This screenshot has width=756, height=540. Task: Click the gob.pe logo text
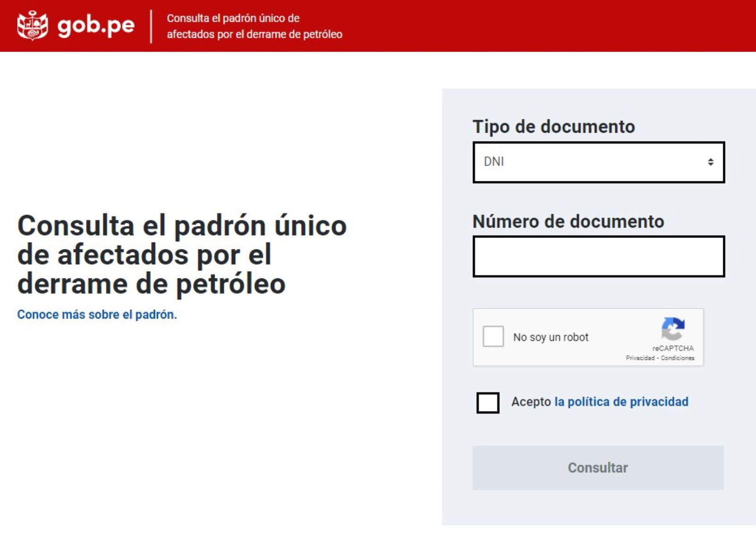point(96,26)
